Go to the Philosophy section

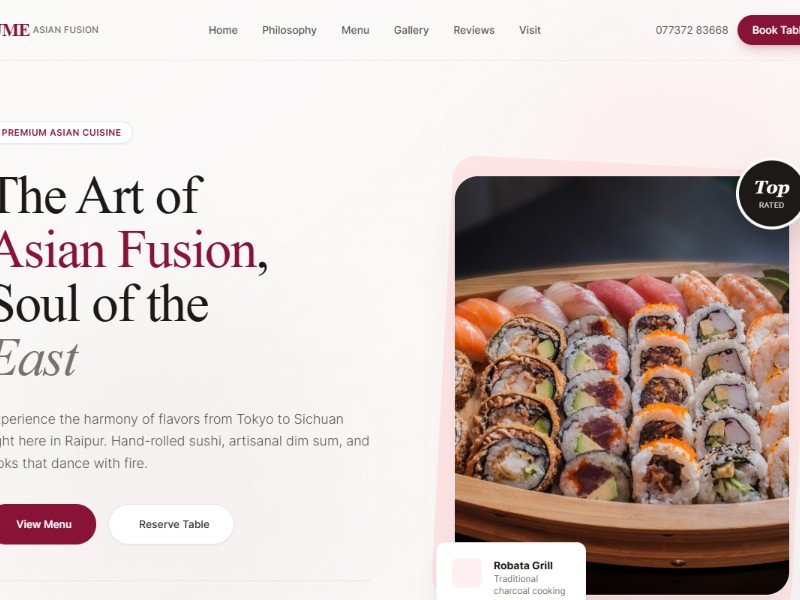(289, 30)
